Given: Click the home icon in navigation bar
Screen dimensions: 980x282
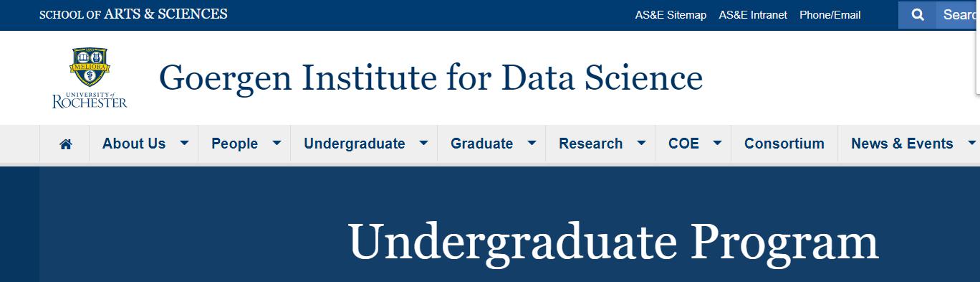Looking at the screenshot, I should click(x=65, y=144).
